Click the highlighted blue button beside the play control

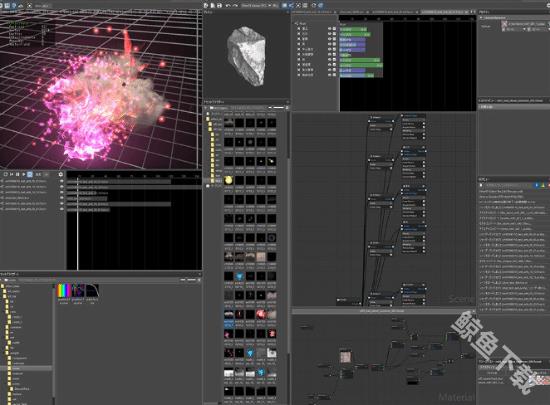point(30,174)
